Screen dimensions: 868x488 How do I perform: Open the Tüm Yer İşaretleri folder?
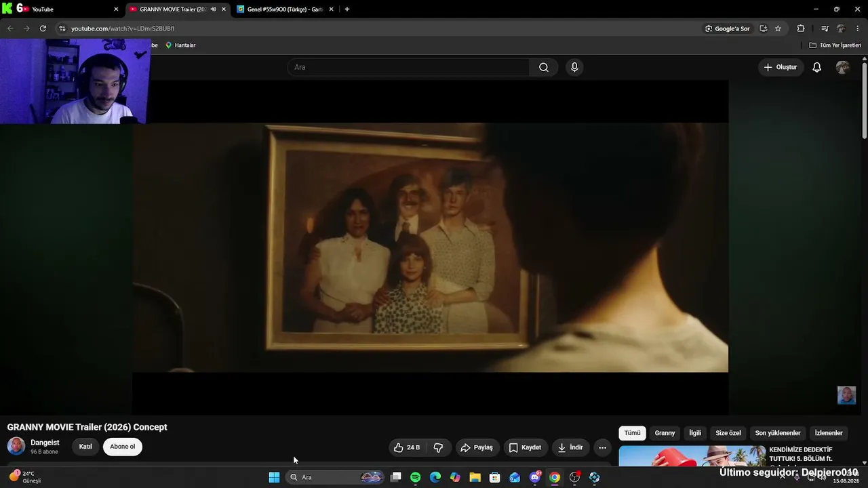(835, 45)
